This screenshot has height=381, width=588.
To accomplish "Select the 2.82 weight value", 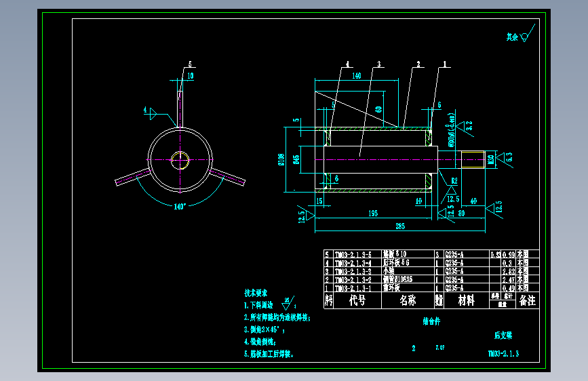I will click(x=509, y=271).
